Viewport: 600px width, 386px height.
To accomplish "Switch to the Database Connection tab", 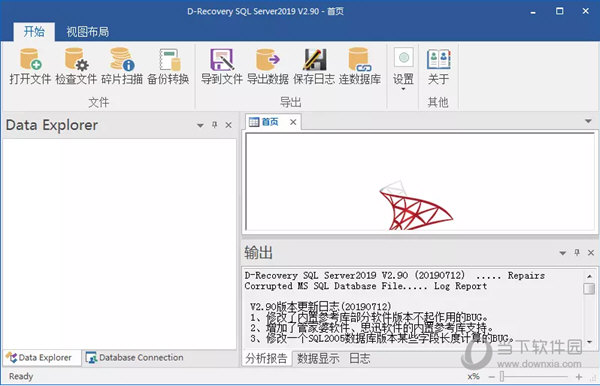I will click(135, 358).
